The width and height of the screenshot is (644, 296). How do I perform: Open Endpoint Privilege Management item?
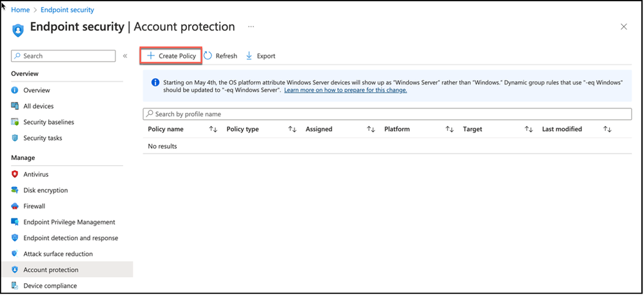pyautogui.click(x=70, y=222)
